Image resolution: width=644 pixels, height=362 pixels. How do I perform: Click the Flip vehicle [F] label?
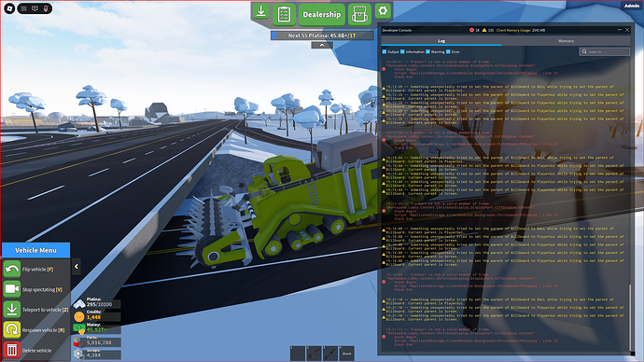tap(37, 270)
